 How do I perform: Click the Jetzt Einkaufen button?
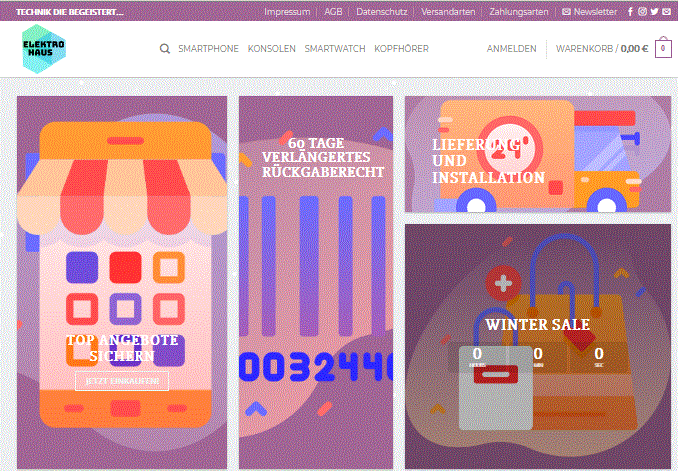coord(122,381)
